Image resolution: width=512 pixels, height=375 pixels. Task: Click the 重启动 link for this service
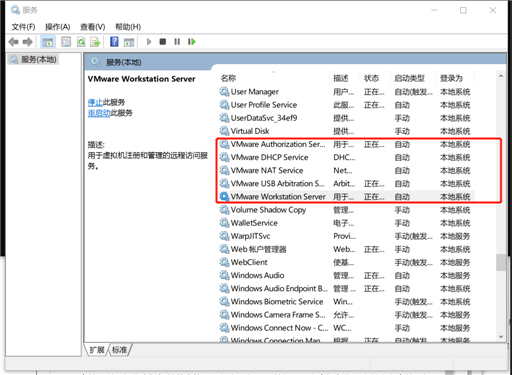[99, 113]
